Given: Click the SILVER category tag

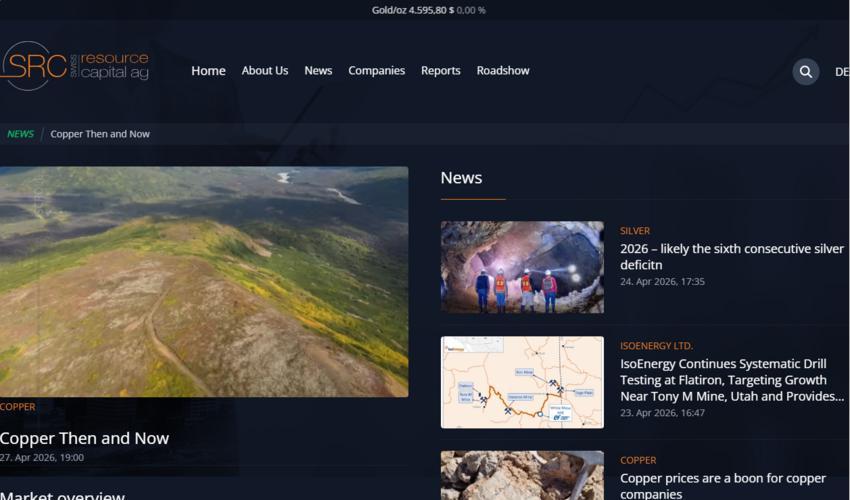Looking at the screenshot, I should point(635,231).
